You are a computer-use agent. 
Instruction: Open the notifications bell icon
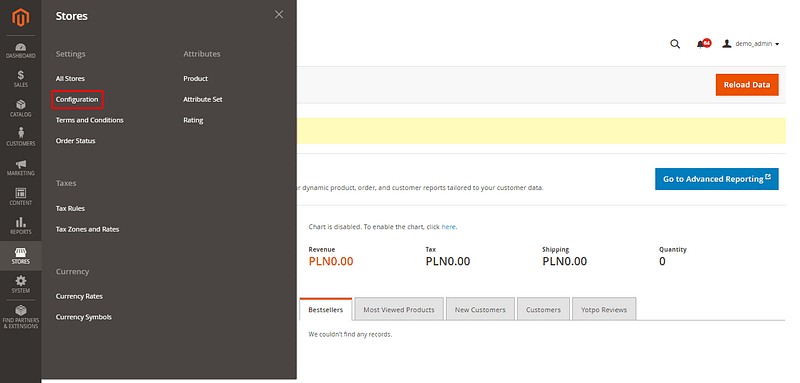[703, 44]
